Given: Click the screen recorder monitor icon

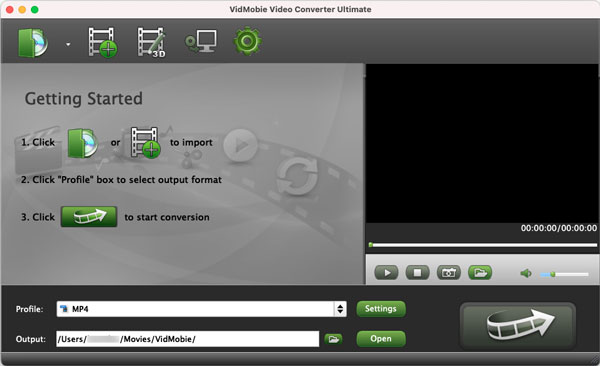Looking at the screenshot, I should (201, 41).
